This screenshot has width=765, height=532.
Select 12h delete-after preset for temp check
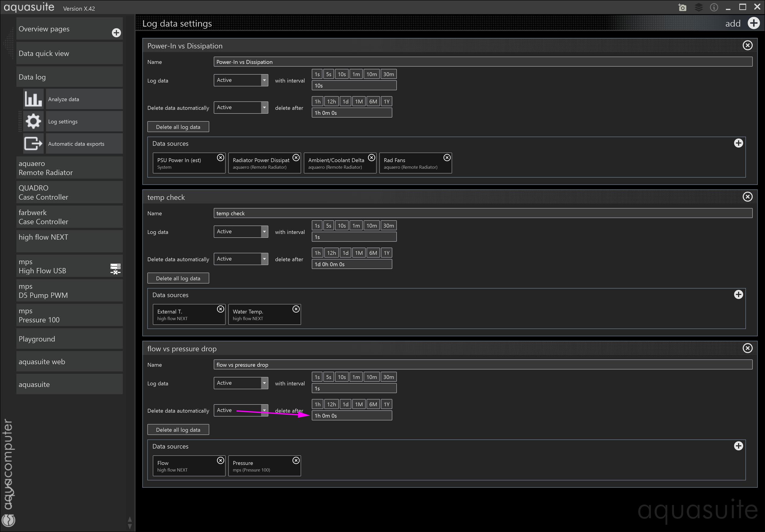click(331, 253)
